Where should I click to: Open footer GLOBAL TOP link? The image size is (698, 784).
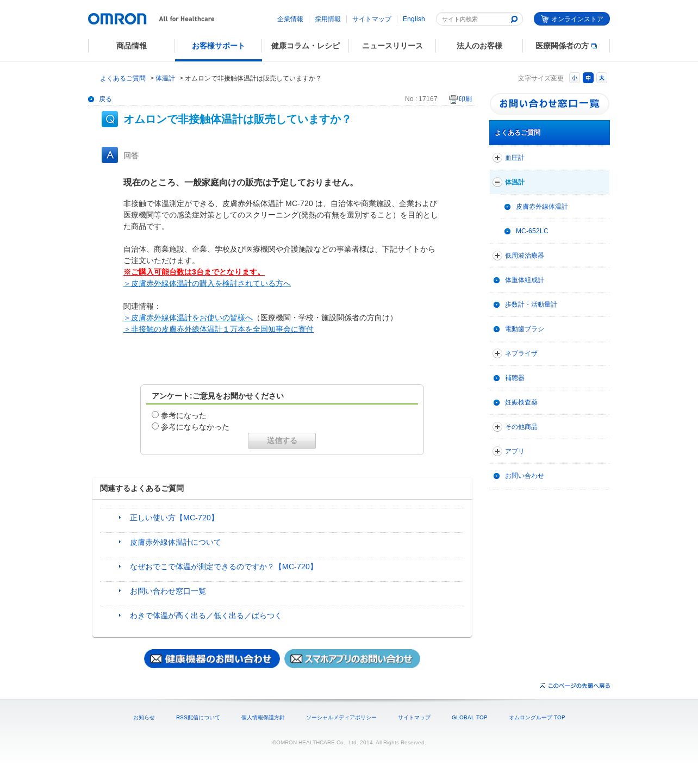click(470, 718)
